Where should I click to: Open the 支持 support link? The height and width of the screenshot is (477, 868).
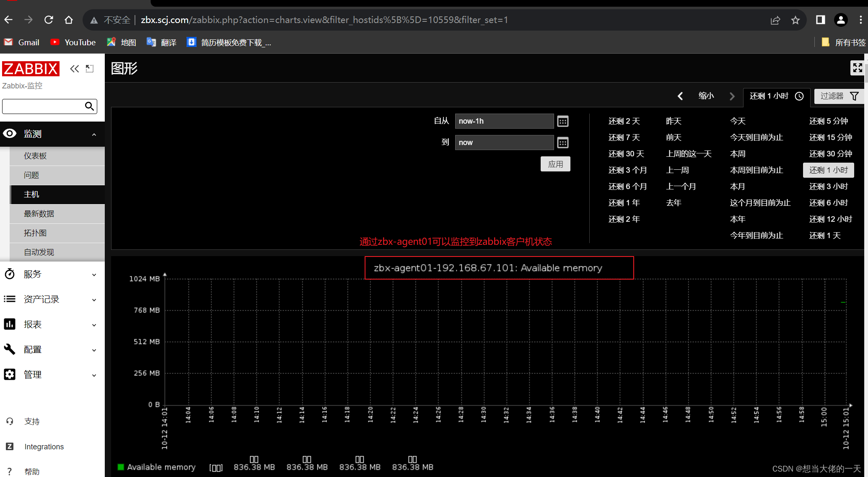(32, 421)
